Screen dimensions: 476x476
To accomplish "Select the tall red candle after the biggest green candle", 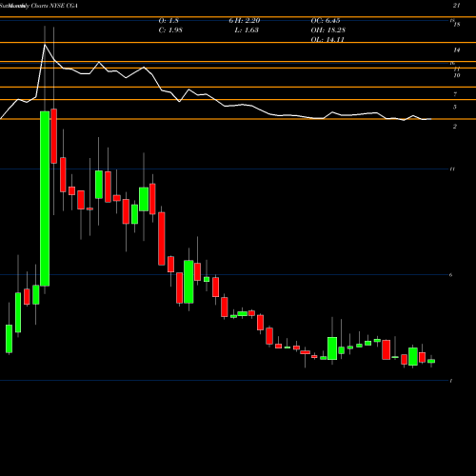I will (x=54, y=136).
